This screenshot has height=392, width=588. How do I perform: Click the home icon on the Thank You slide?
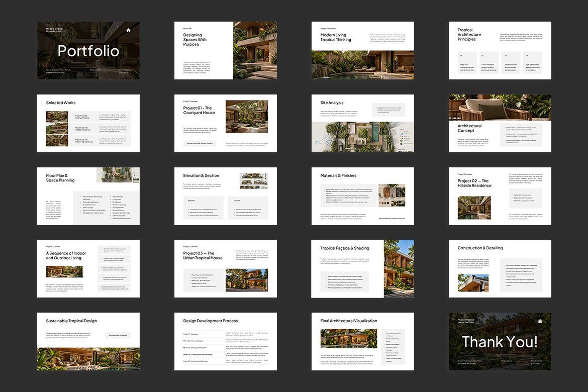click(x=540, y=321)
